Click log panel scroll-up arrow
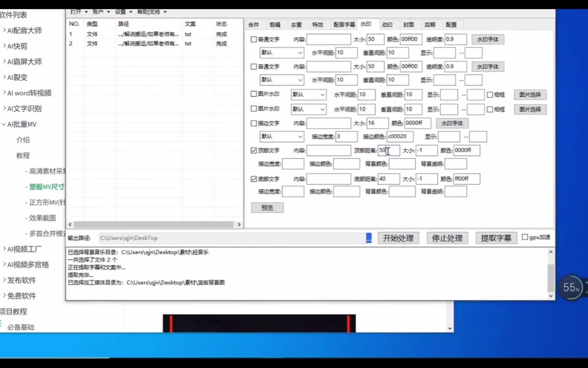This screenshot has height=368, width=588. pos(551,252)
